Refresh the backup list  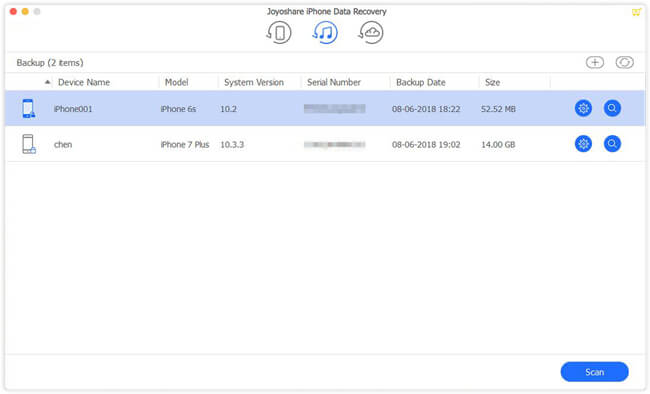pos(625,63)
